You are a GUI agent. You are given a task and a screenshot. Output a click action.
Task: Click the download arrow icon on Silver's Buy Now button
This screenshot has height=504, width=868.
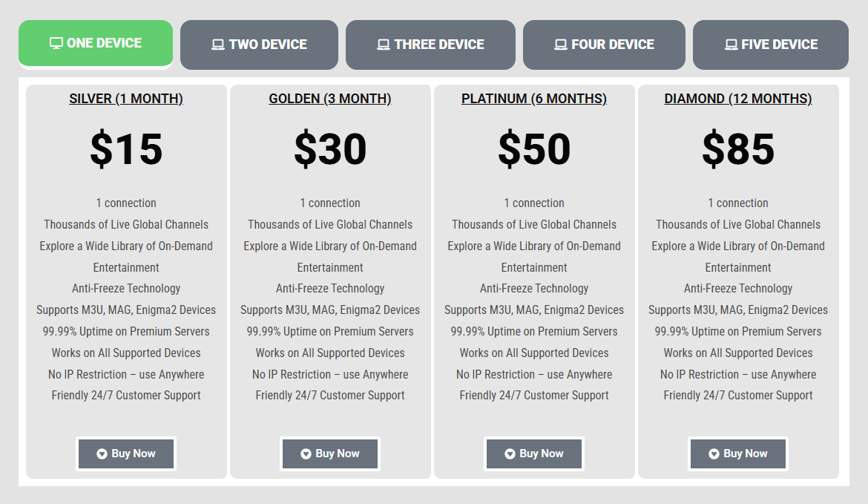pyautogui.click(x=102, y=454)
